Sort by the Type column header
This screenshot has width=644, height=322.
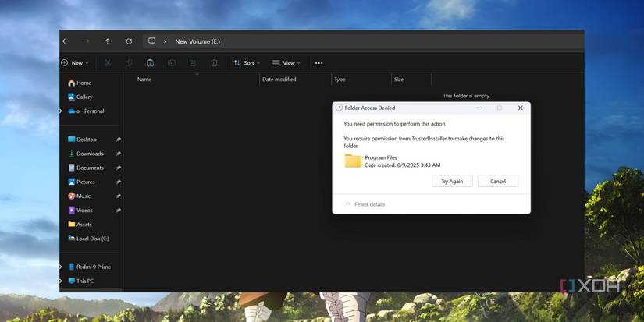[340, 80]
